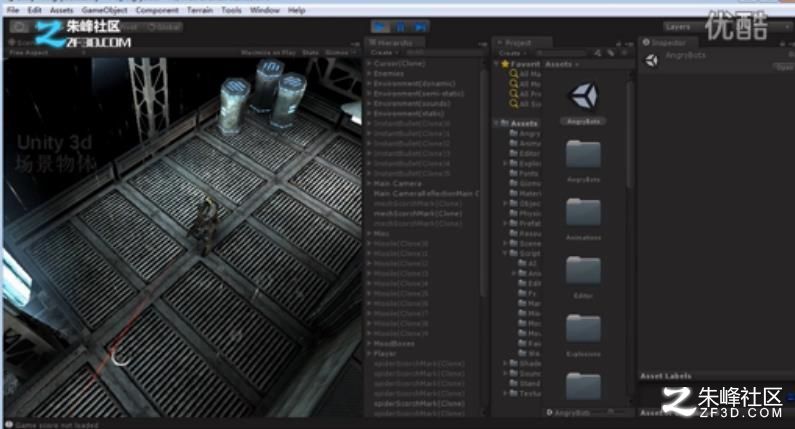Image resolution: width=795 pixels, height=429 pixels.
Task: Click the Shaders folder icon in tree
Action: [514, 363]
